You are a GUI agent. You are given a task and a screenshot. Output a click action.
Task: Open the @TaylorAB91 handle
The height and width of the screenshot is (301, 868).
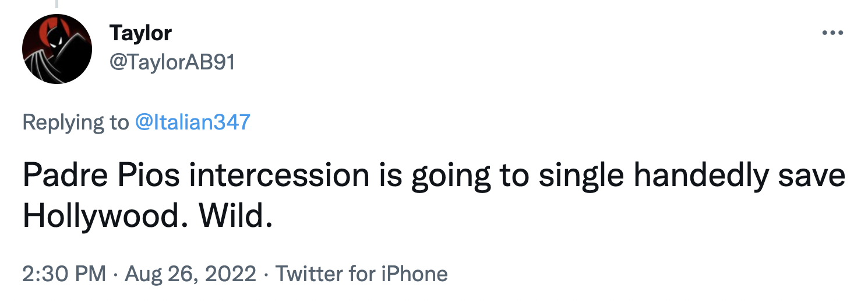(x=172, y=62)
